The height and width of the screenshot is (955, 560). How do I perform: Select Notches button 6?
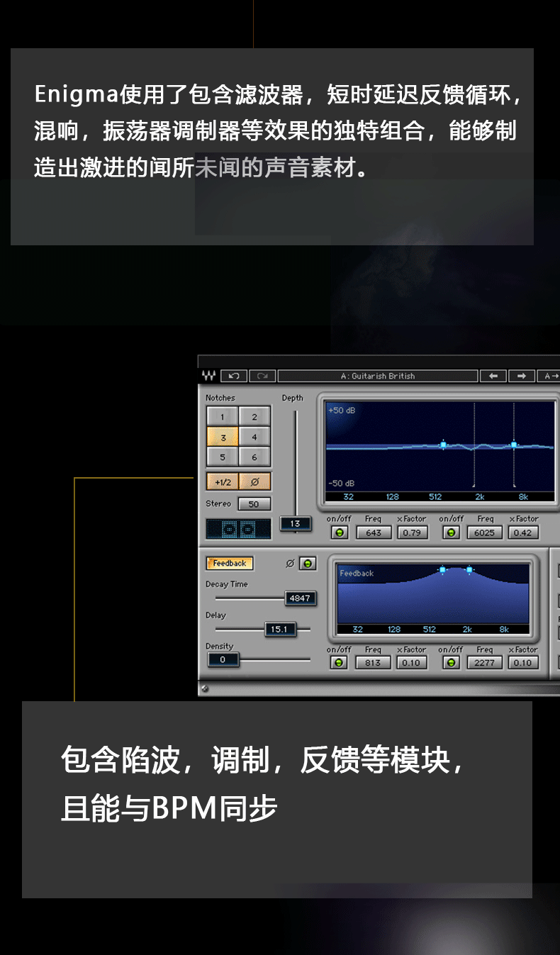pyautogui.click(x=254, y=457)
